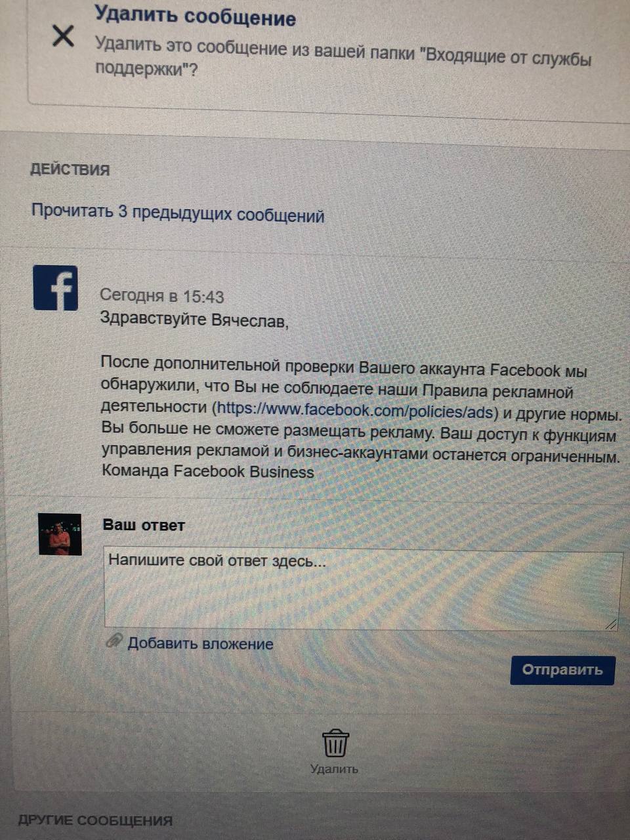Send reply with Отправить button
The image size is (630, 840).
click(562, 670)
